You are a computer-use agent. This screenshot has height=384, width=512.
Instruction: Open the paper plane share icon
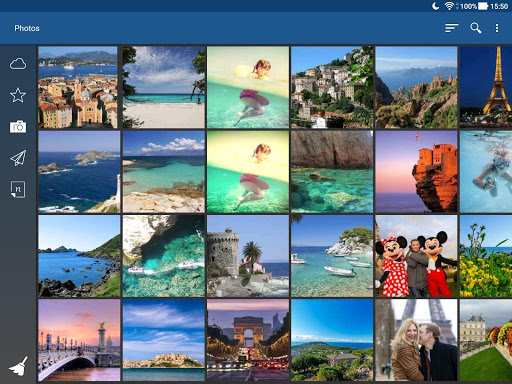(18, 158)
